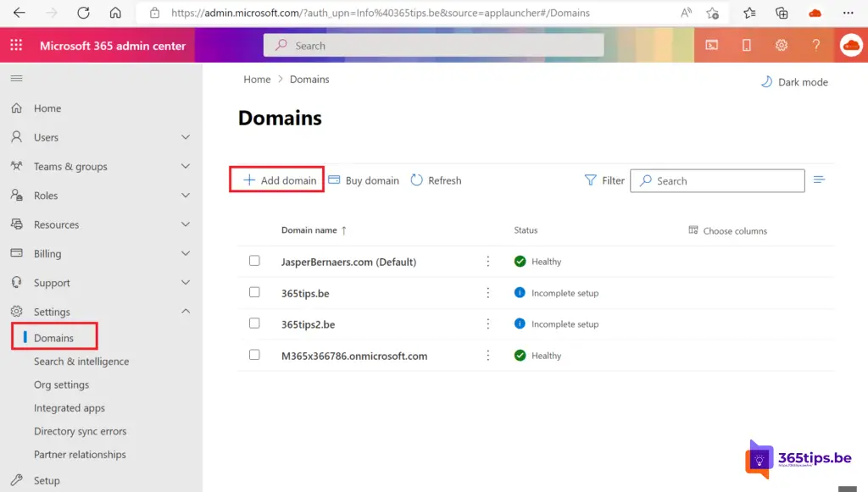The width and height of the screenshot is (868, 492).
Task: Open browser settings and more ellipsis
Action: 848,13
